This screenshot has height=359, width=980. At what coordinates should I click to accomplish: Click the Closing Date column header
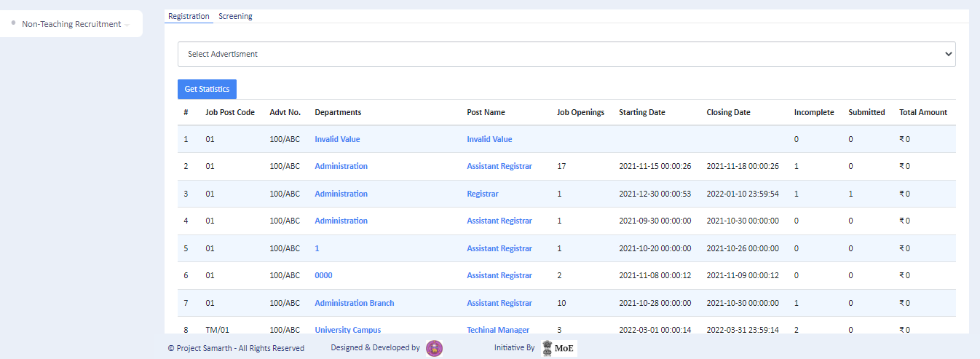[x=728, y=112]
